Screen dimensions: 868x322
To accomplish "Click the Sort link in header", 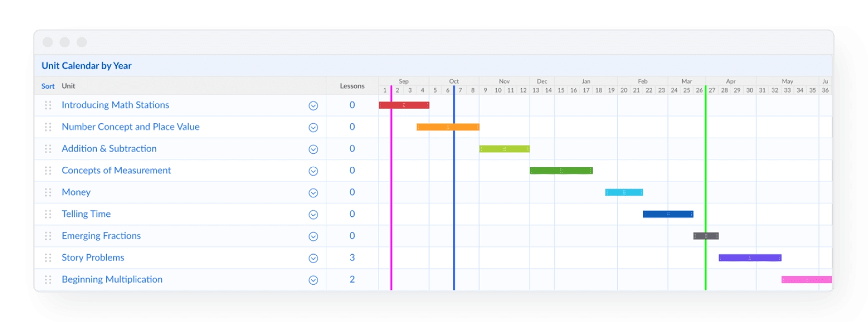I will (x=48, y=86).
